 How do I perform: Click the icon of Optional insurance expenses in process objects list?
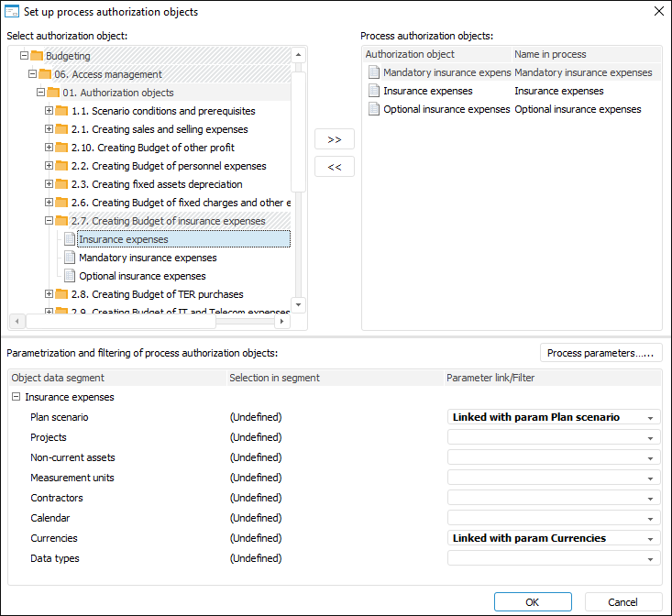click(x=373, y=109)
